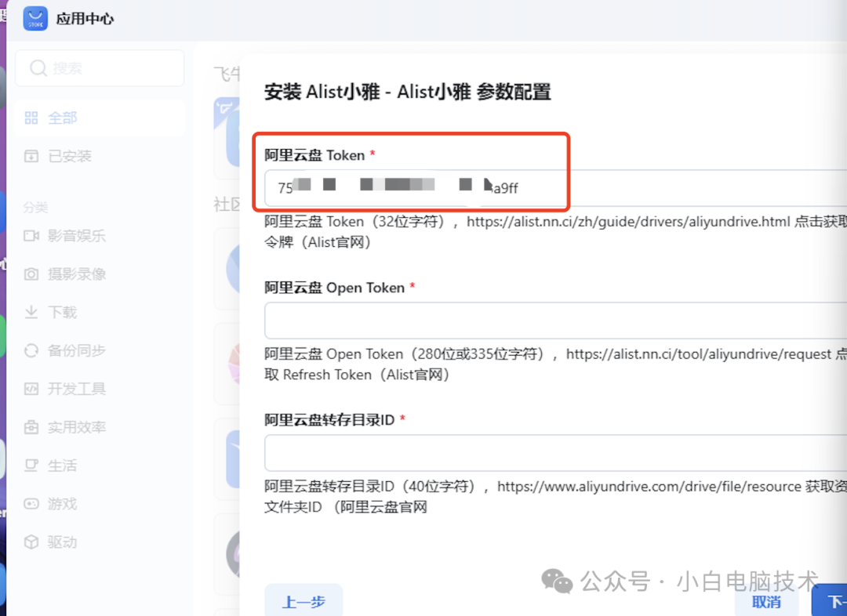
Task: Click the 阿里云盘 Token field label
Action: (x=314, y=155)
